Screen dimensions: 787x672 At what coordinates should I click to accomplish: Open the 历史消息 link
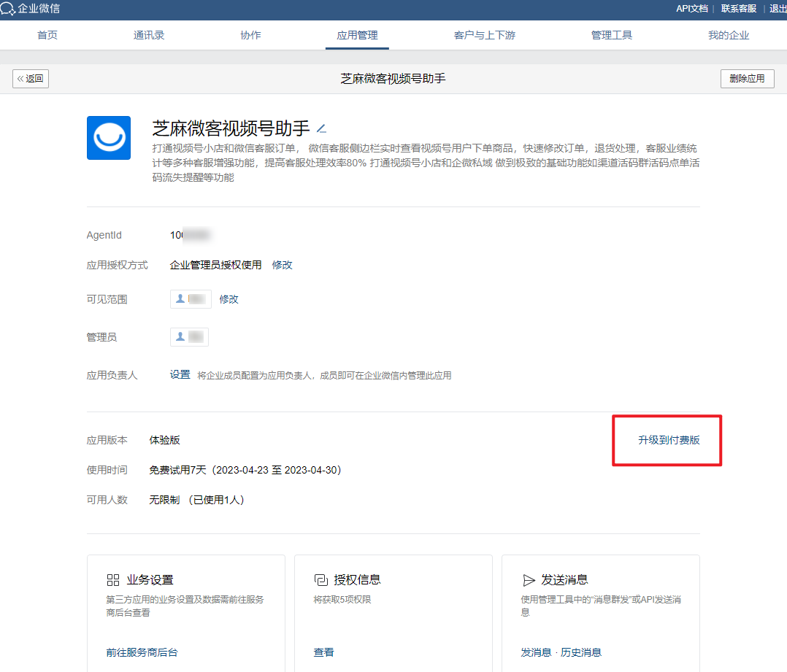tap(580, 652)
